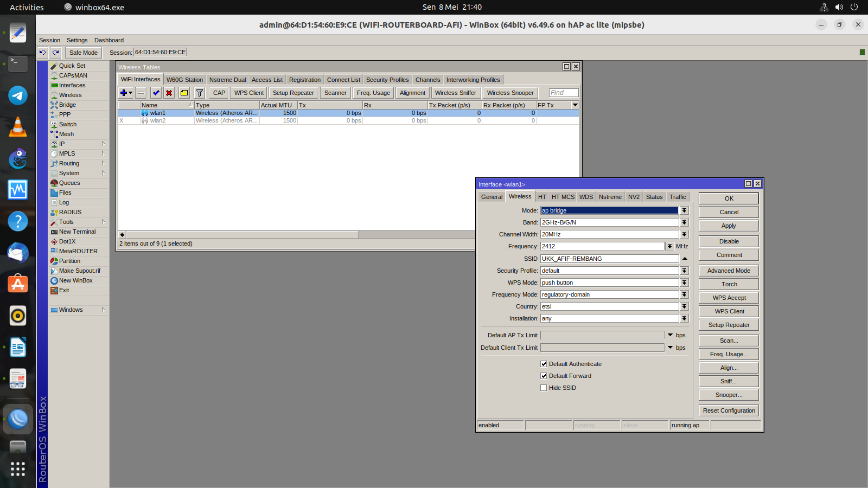868x488 pixels.
Task: Open the Channel Width dropdown arrow
Action: [685, 234]
